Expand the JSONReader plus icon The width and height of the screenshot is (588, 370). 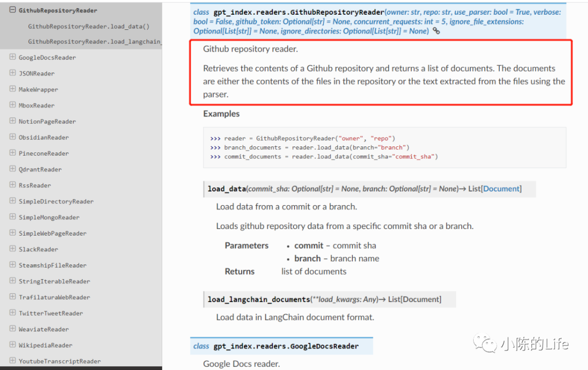coord(13,73)
